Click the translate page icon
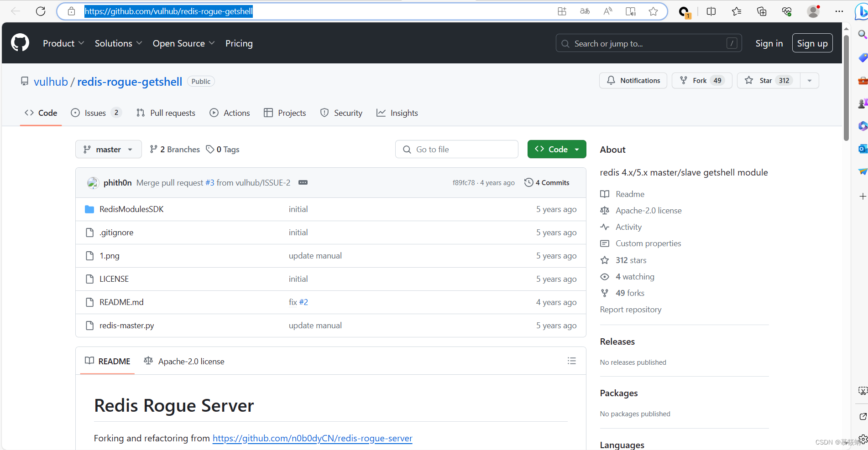The width and height of the screenshot is (868, 450). click(x=585, y=11)
